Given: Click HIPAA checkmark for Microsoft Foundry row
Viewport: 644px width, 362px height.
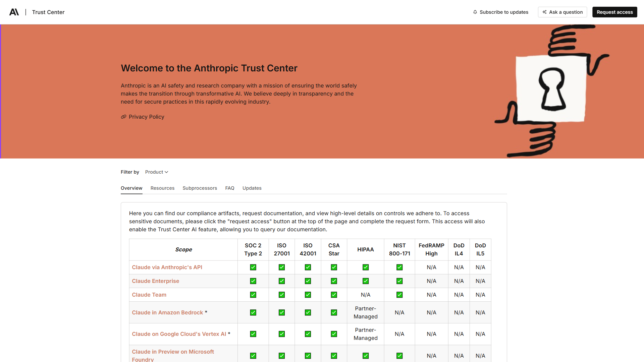Looking at the screenshot, I should pos(366,356).
